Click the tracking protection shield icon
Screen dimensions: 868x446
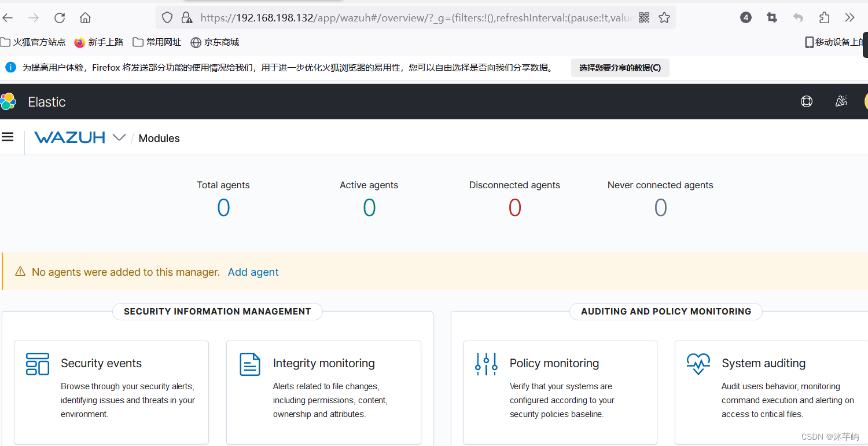(x=167, y=17)
